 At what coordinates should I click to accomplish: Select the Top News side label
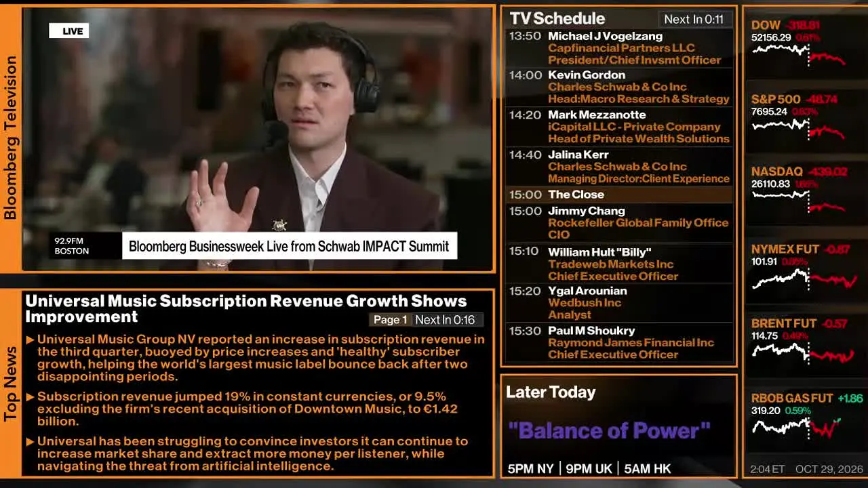(x=10, y=384)
